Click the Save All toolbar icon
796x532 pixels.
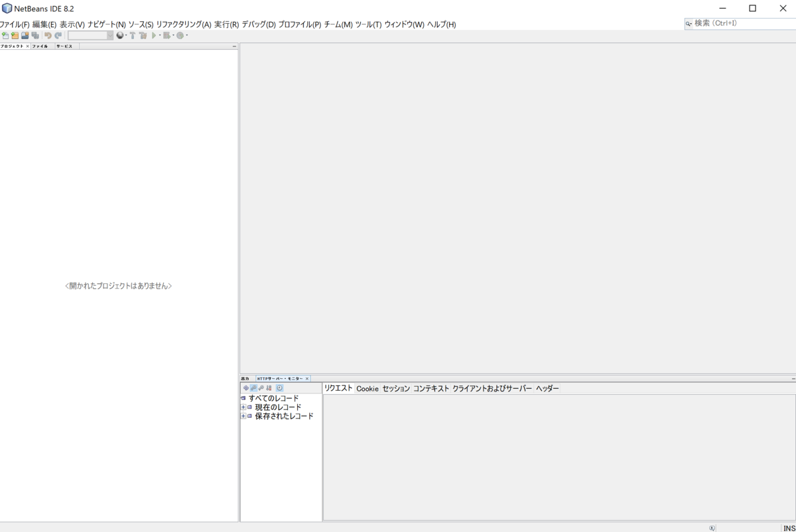click(x=35, y=36)
